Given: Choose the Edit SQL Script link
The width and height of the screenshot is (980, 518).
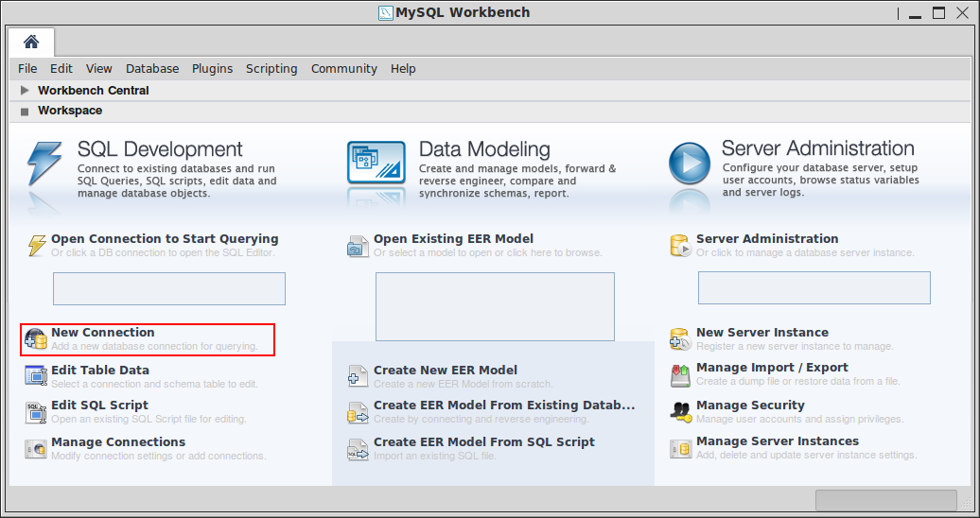Looking at the screenshot, I should pyautogui.click(x=100, y=405).
